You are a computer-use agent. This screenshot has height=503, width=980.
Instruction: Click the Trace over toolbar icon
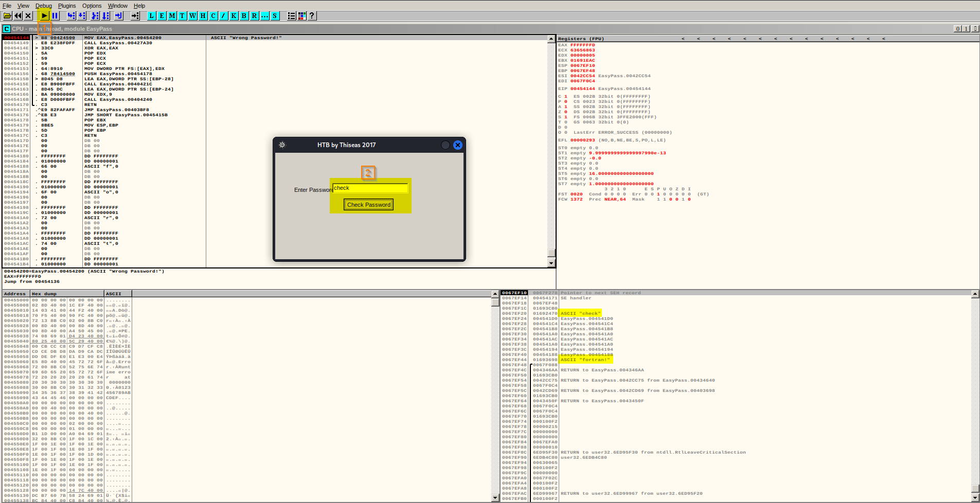tap(105, 16)
